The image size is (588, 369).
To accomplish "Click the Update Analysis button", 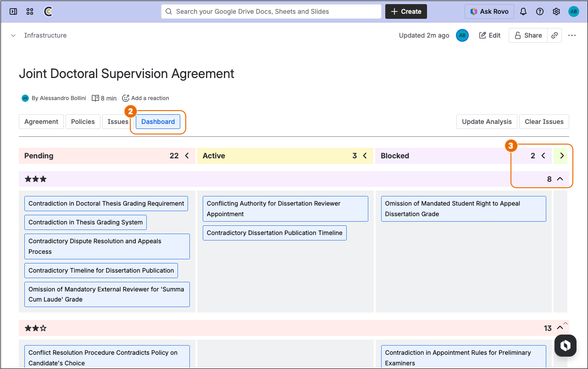I will [x=487, y=122].
